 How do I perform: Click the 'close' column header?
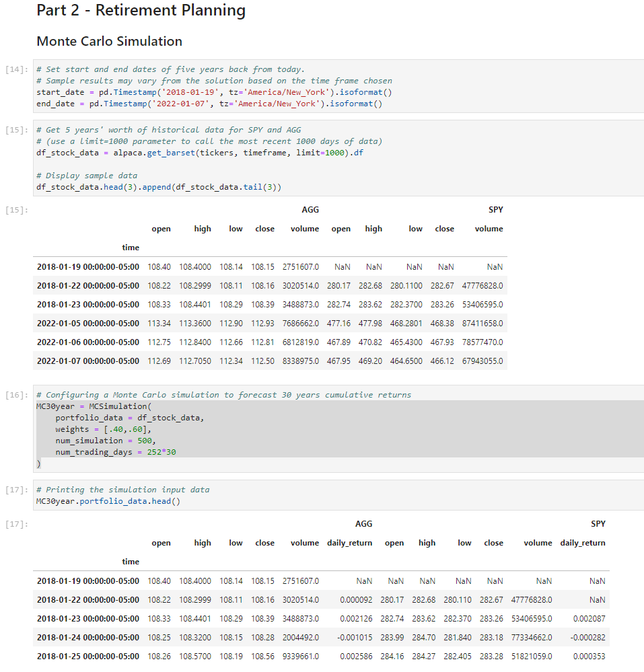[x=264, y=228]
